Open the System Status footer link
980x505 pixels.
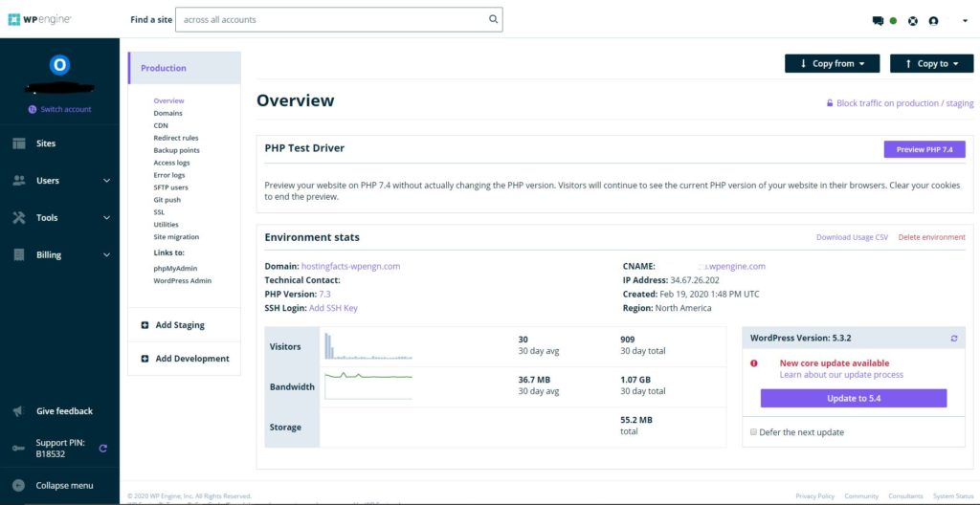coord(953,496)
